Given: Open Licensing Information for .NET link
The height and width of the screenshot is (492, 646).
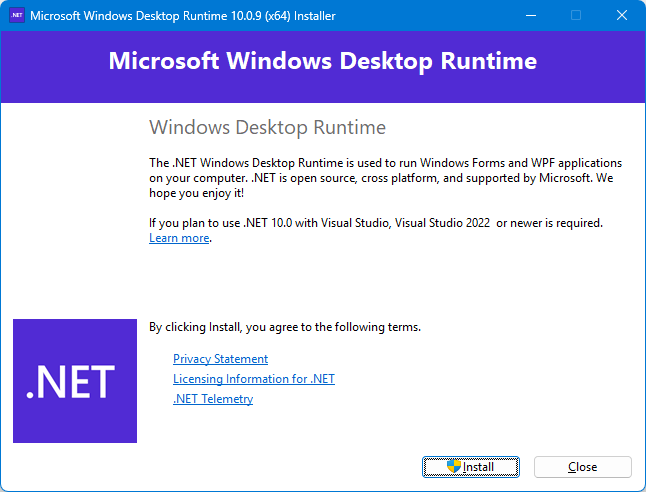Looking at the screenshot, I should click(254, 379).
